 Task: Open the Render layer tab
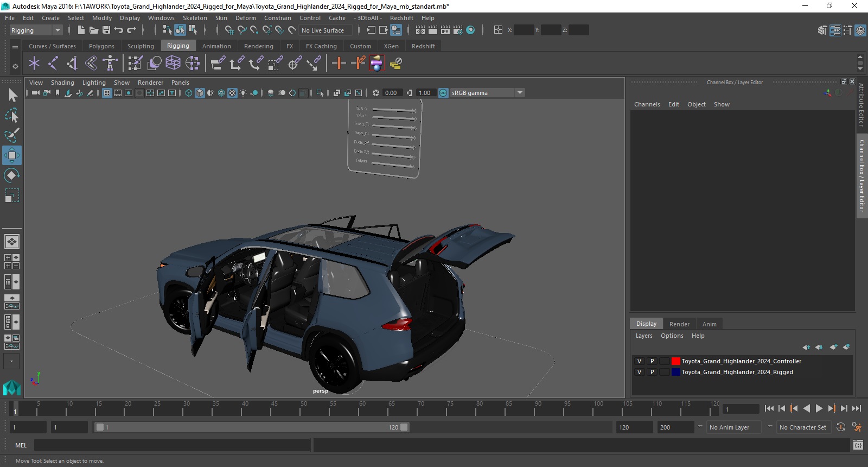[679, 324]
